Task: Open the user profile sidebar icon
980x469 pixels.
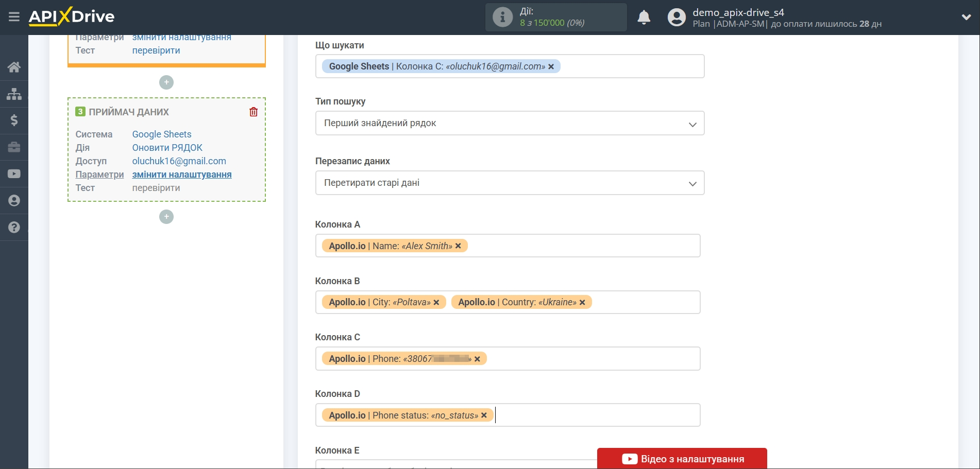Action: (14, 200)
